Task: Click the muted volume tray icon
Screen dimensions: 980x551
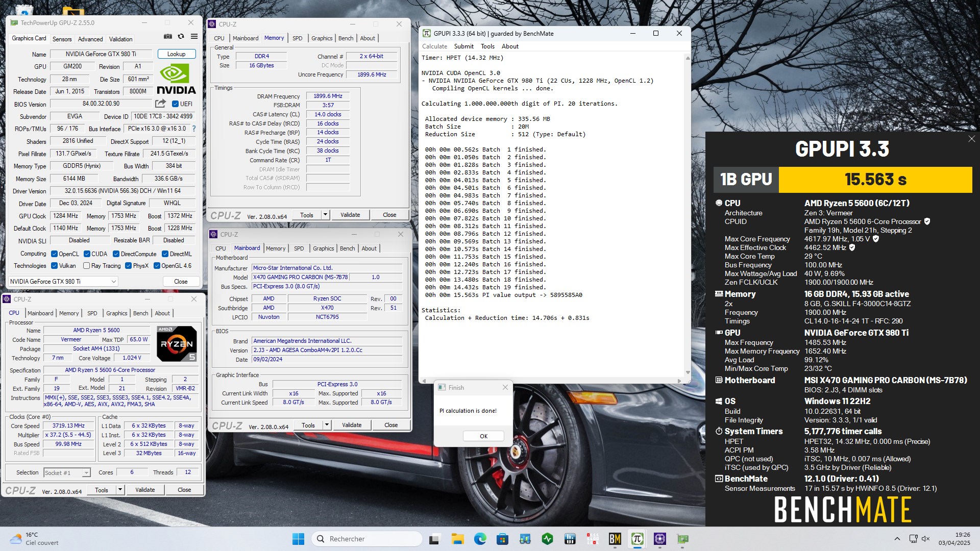Action: coord(926,539)
